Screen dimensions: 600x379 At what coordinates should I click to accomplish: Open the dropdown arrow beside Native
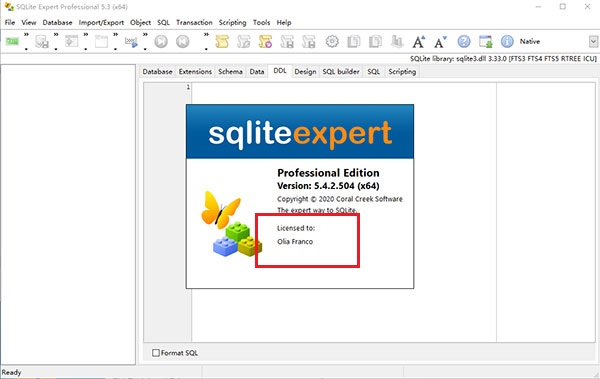[x=593, y=41]
